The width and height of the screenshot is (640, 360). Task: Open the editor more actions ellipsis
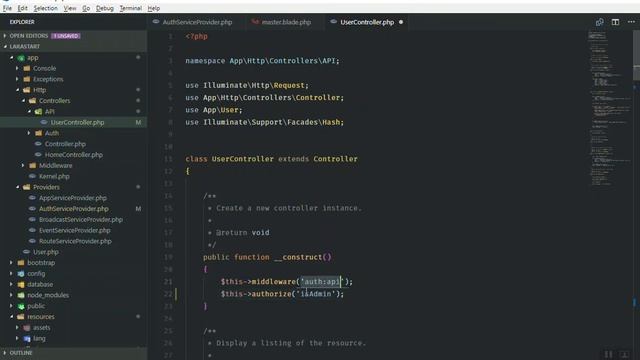pos(631,22)
